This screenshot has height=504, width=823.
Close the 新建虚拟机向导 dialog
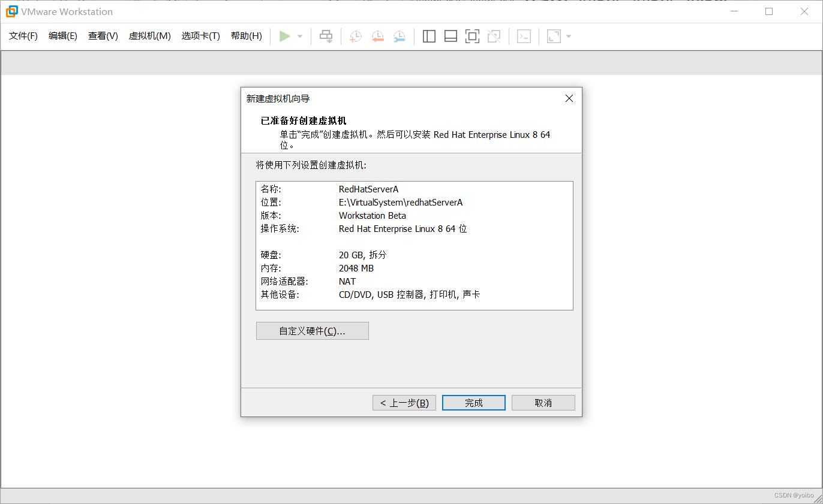coord(569,98)
